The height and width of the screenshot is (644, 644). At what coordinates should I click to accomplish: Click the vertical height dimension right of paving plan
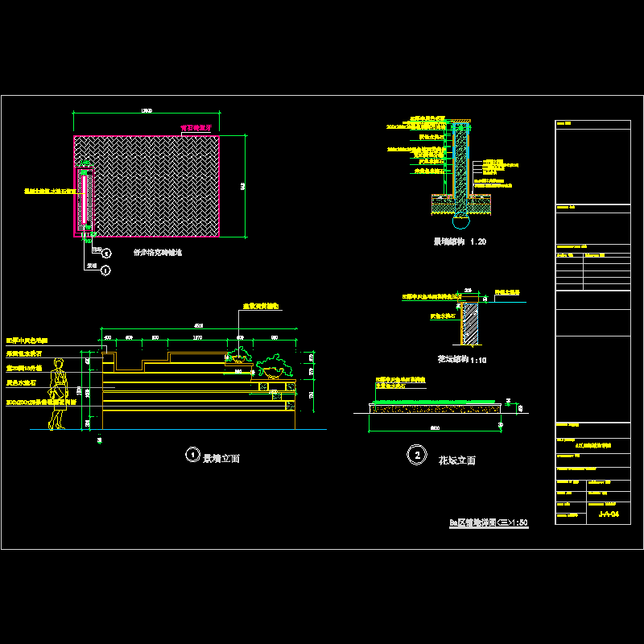tap(243, 186)
